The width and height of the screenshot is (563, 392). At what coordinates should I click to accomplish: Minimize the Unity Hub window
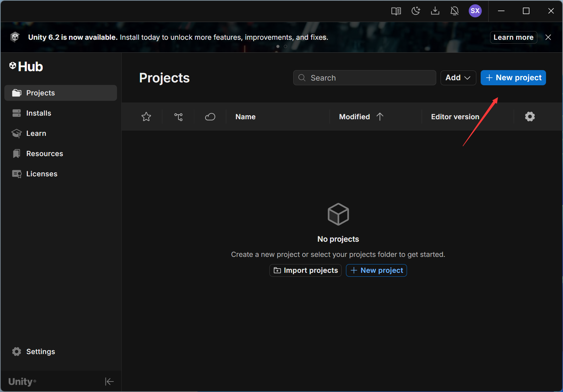point(501,11)
